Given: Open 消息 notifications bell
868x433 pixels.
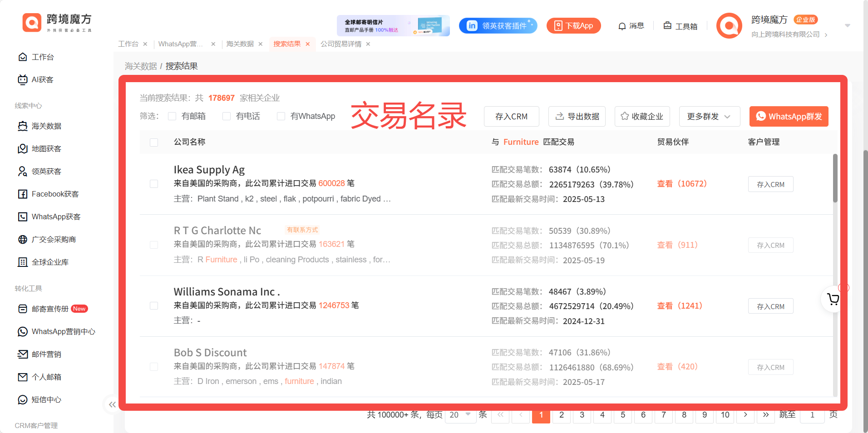Looking at the screenshot, I should 631,26.
